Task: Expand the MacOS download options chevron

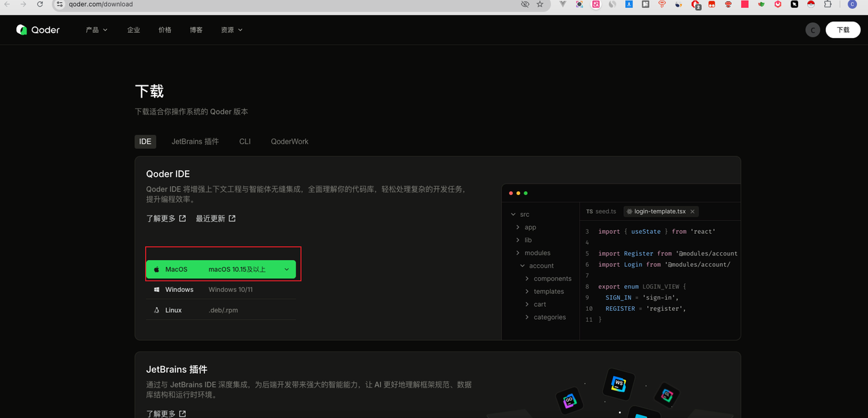Action: (286, 270)
